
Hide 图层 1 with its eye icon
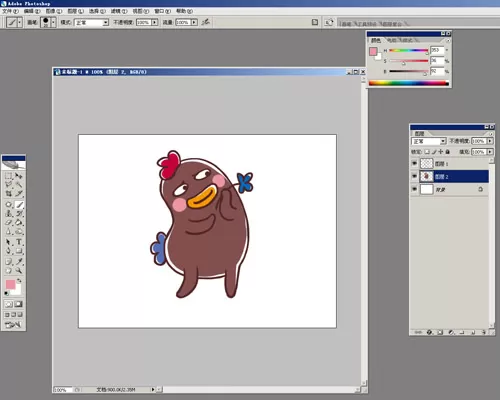(x=414, y=163)
